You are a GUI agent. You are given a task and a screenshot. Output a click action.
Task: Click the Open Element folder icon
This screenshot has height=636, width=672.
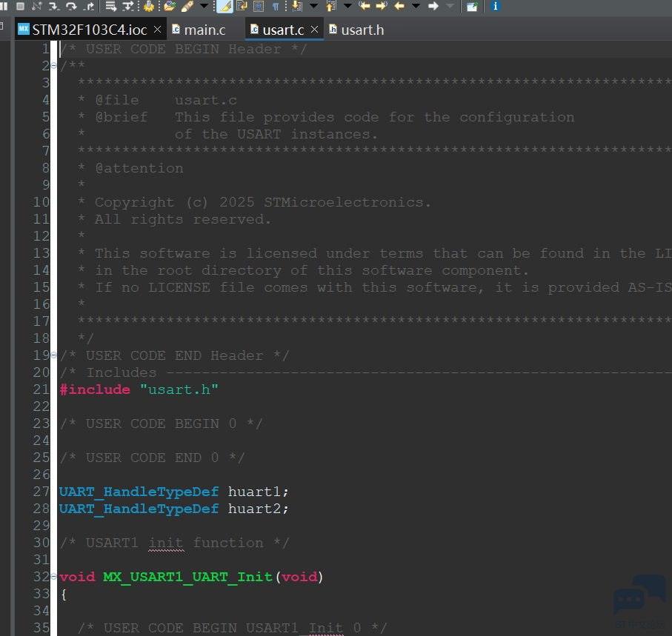170,6
